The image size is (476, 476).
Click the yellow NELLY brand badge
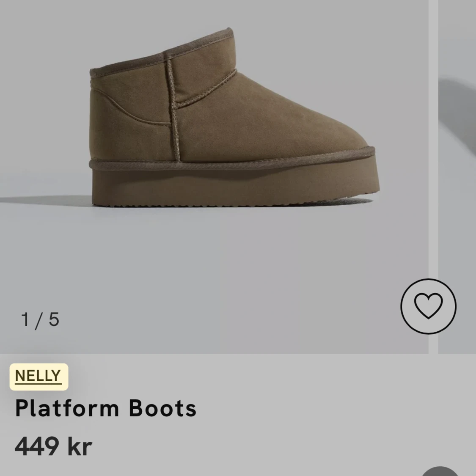(39, 377)
